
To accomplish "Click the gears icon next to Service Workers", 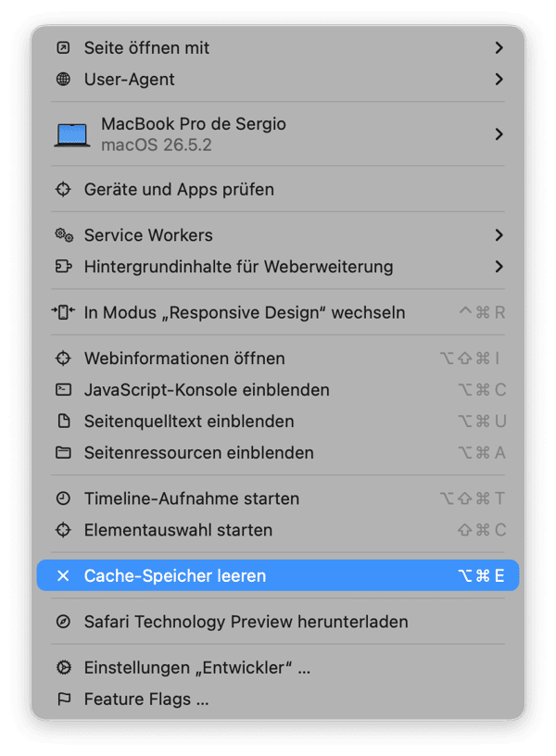I will pyautogui.click(x=64, y=235).
